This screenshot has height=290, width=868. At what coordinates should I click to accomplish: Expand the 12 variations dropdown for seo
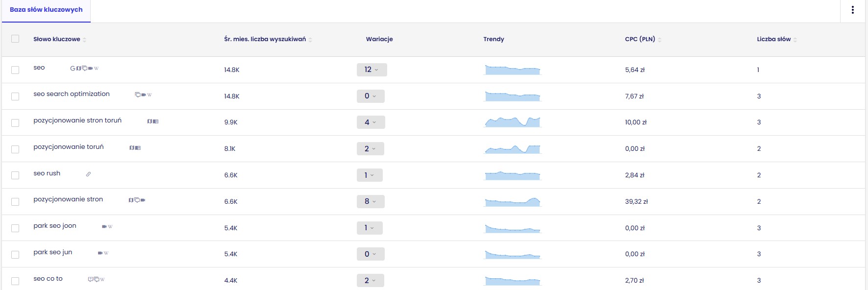(372, 70)
